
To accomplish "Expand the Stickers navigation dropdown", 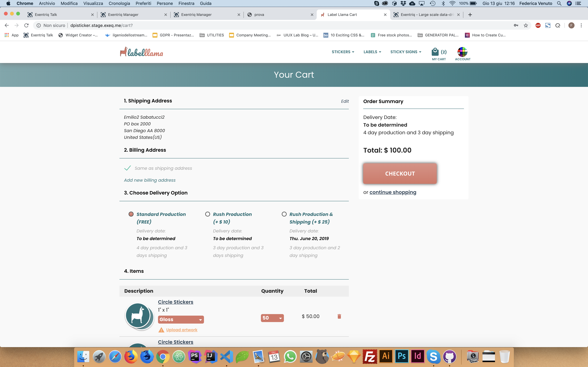I will pos(343,52).
